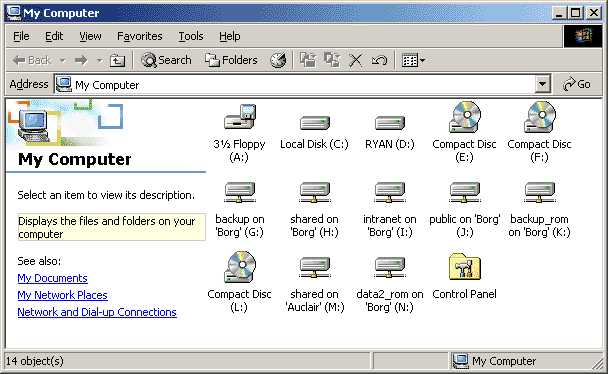
Task: Select the 3½ Floppy (A:) drive icon
Action: click(x=240, y=117)
